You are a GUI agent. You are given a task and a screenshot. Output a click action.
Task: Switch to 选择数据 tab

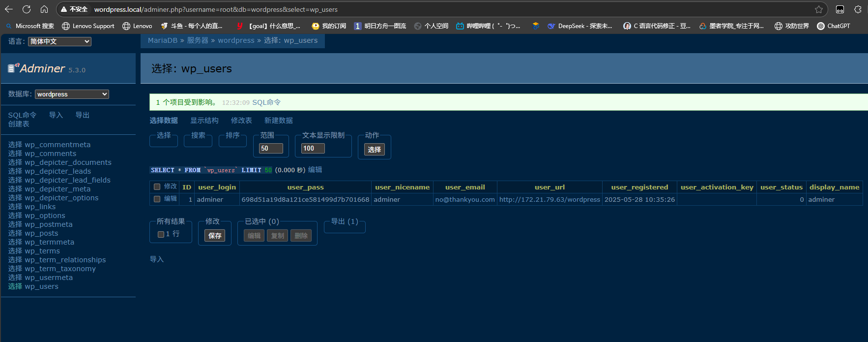pyautogui.click(x=164, y=121)
